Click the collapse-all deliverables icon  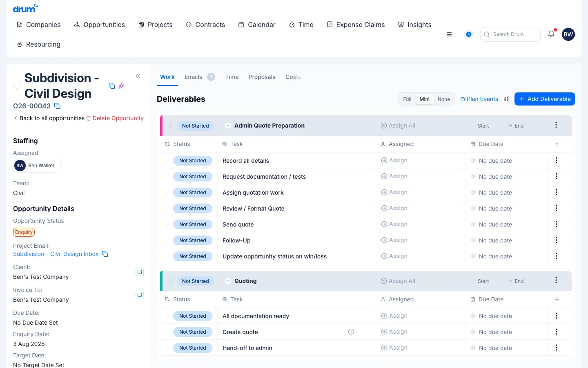pos(506,99)
